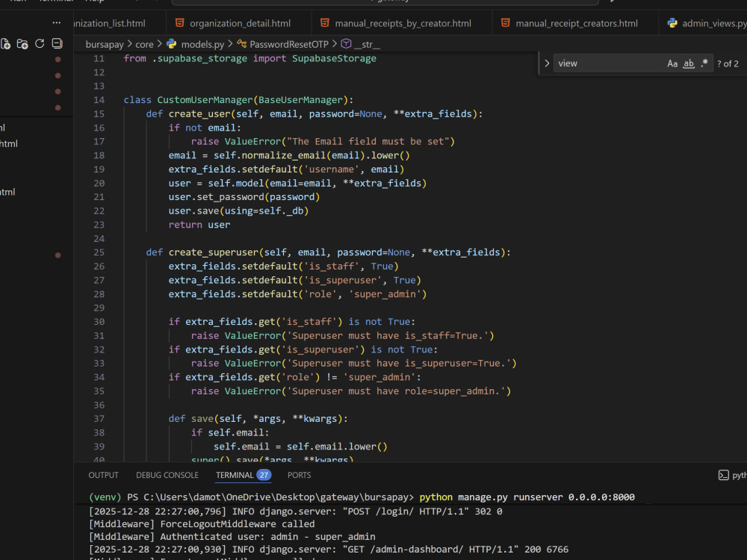This screenshot has height=560, width=747.
Task: Click the class symbol icon before PasswordResetOTP
Action: (241, 44)
